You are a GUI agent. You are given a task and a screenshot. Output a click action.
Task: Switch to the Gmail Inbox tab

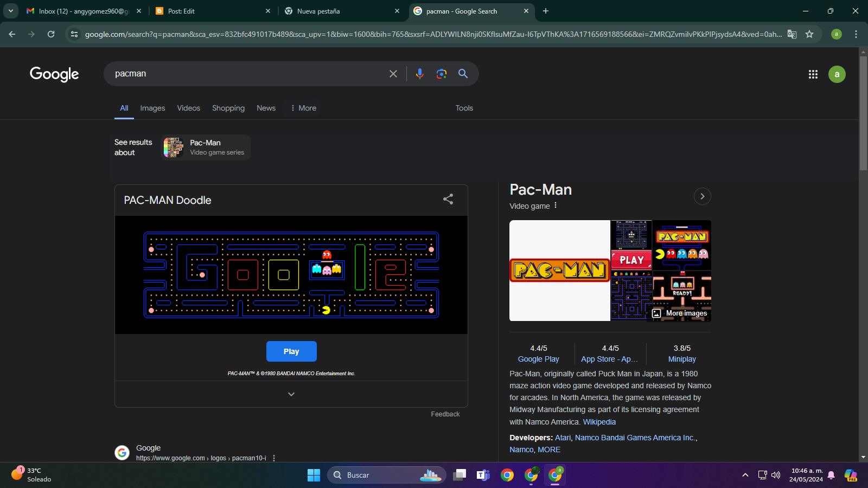click(84, 11)
